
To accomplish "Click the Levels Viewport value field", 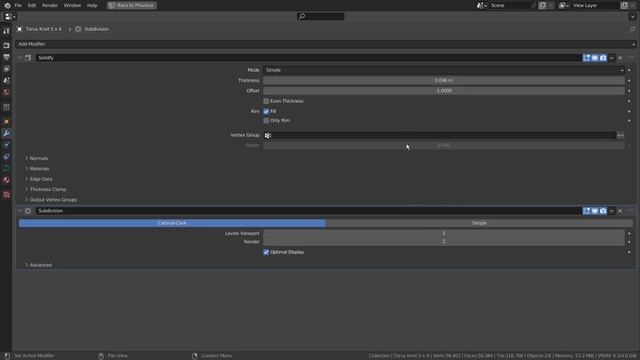I will click(x=444, y=233).
